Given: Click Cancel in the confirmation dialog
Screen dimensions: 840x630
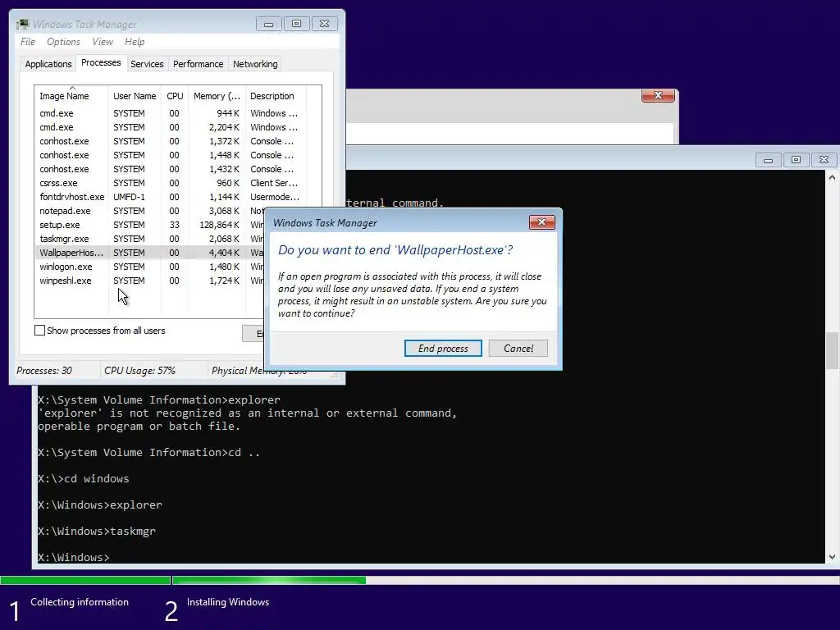Looking at the screenshot, I should click(x=518, y=348).
